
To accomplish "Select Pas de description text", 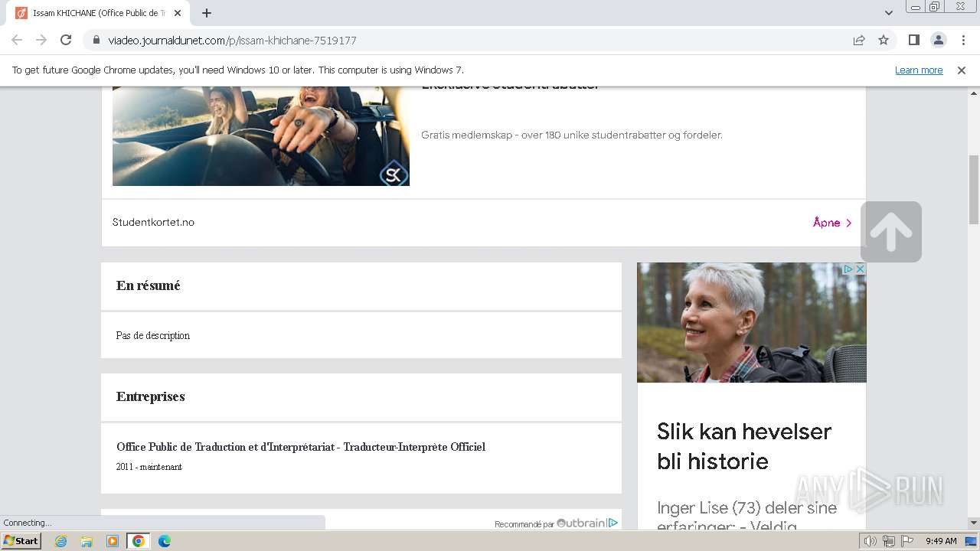I will (x=153, y=335).
